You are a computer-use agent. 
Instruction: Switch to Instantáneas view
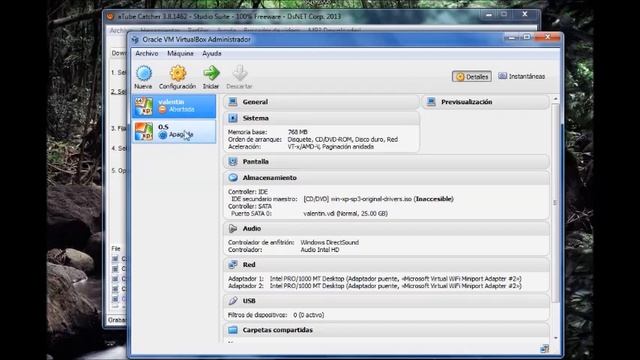tap(521, 76)
